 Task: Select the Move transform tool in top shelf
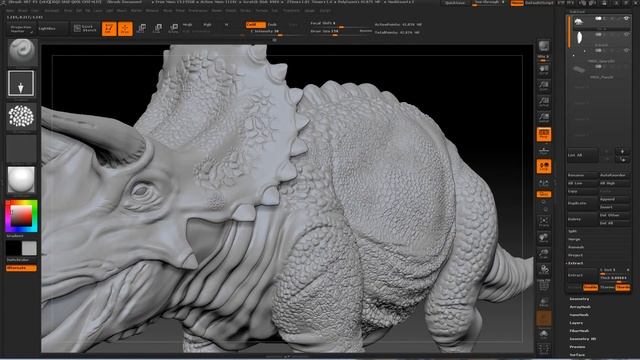pos(142,28)
